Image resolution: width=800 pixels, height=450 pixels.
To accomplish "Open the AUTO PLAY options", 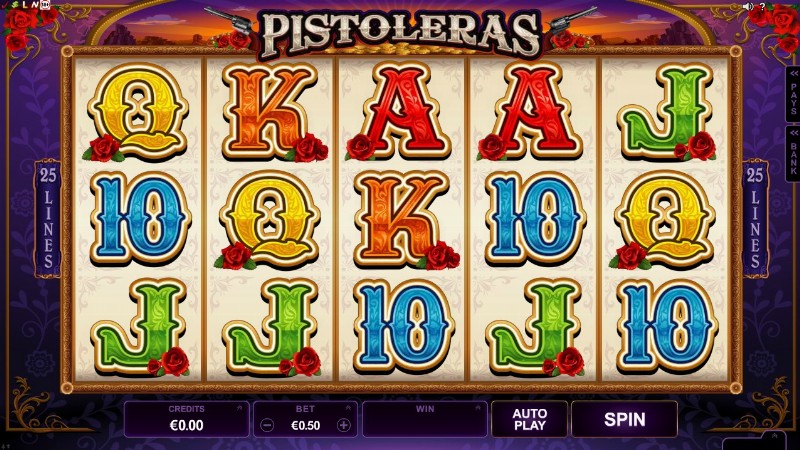I will [530, 419].
